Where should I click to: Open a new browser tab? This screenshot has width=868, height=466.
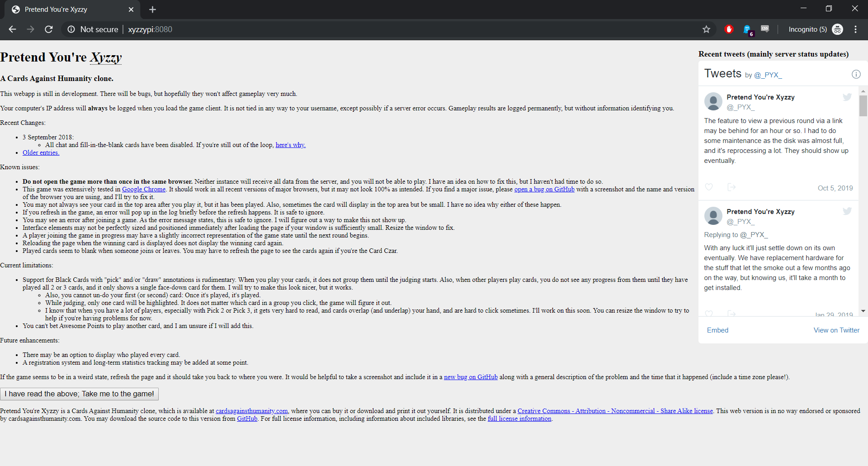coord(152,10)
